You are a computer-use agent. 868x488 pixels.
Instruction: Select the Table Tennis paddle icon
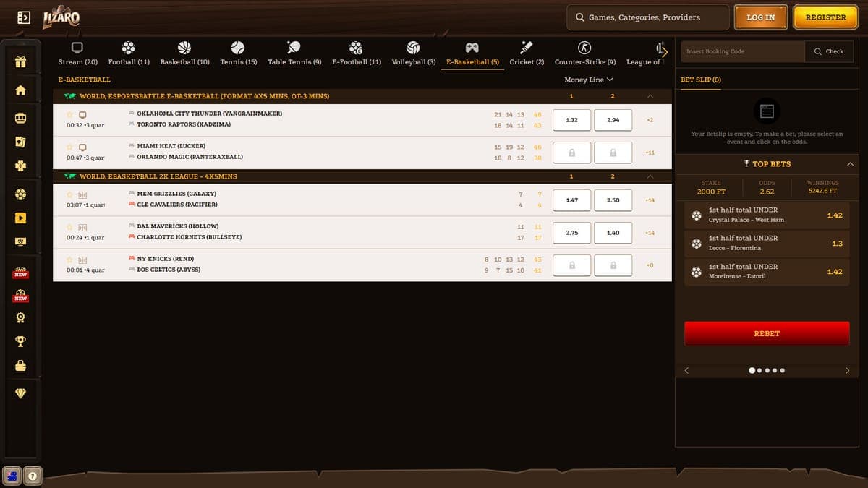pyautogui.click(x=294, y=48)
